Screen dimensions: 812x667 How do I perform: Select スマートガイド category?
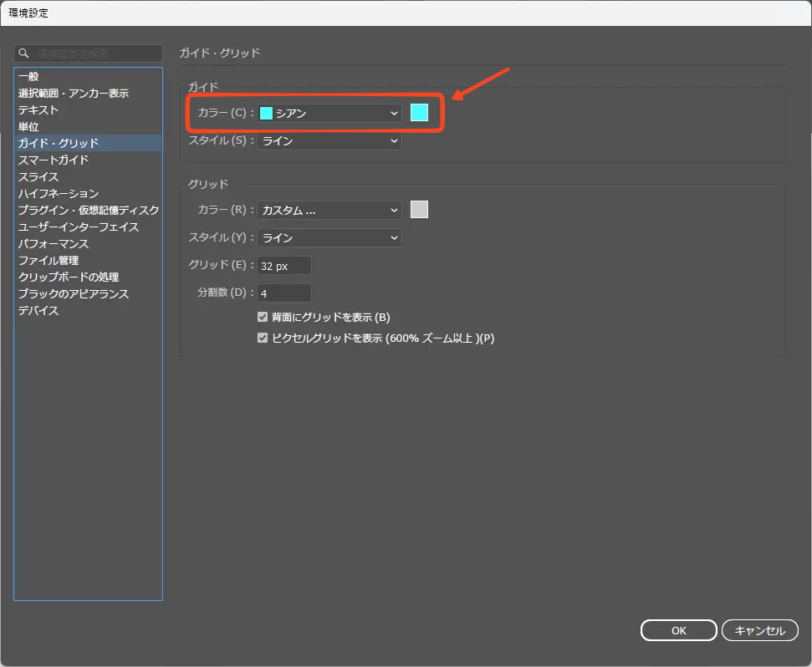click(54, 160)
